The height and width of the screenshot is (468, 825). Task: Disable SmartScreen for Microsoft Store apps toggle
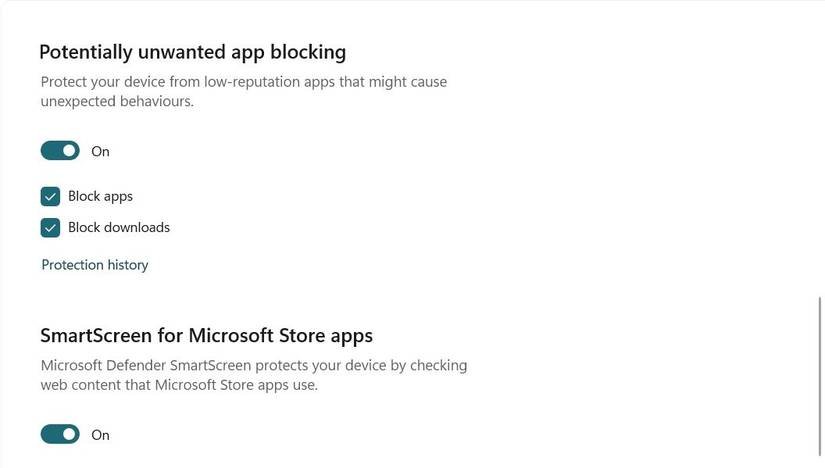click(x=60, y=435)
